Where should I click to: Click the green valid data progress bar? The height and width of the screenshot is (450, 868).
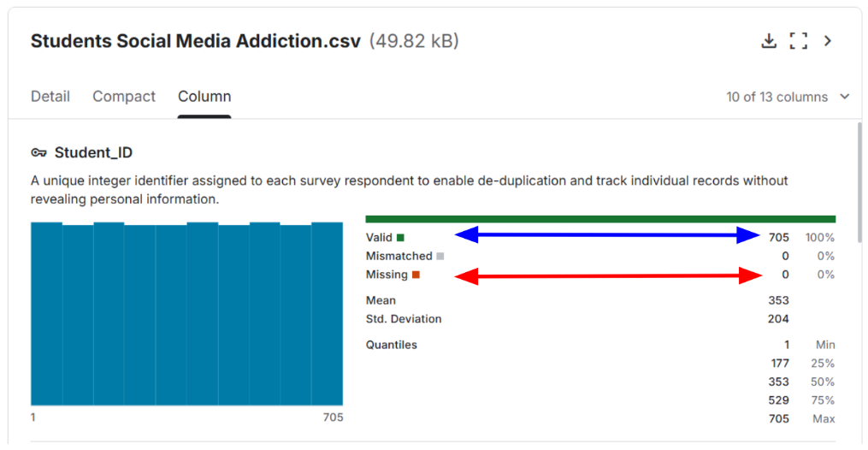pos(599,219)
